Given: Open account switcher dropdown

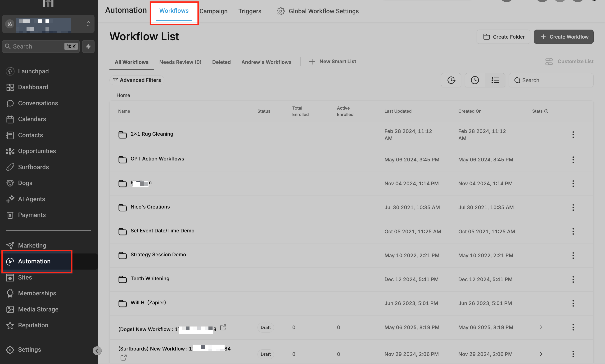Looking at the screenshot, I should (88, 24).
